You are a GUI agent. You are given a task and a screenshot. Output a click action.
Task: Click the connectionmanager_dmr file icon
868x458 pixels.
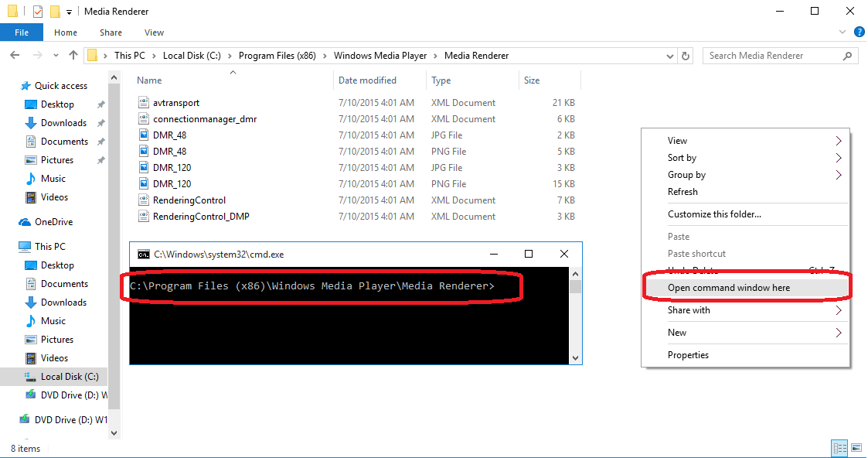point(143,118)
